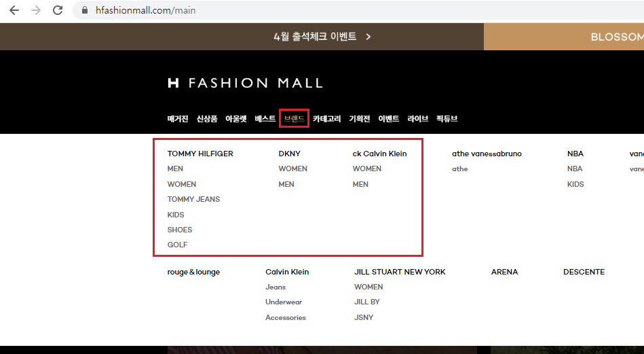Open KIDS under TOMMY HILFIGER
Screen dimensions: 644x354
pos(176,215)
